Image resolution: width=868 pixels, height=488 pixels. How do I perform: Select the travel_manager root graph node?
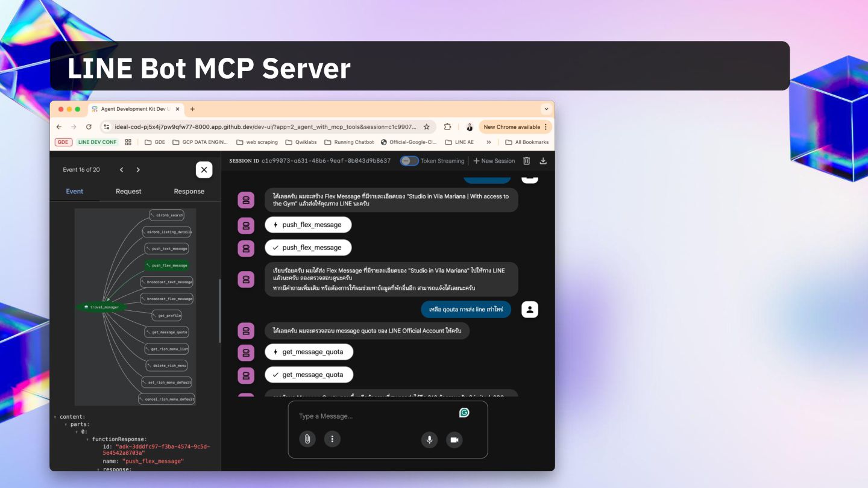point(101,307)
